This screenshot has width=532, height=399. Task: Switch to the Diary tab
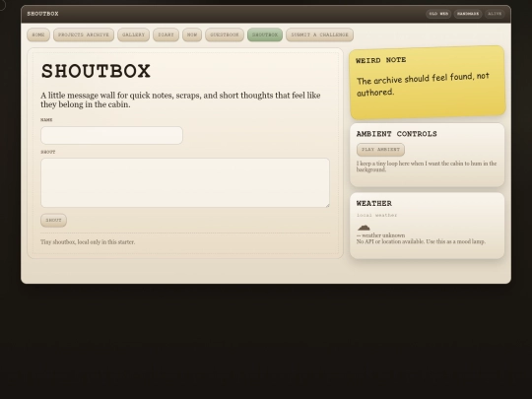[x=166, y=34]
